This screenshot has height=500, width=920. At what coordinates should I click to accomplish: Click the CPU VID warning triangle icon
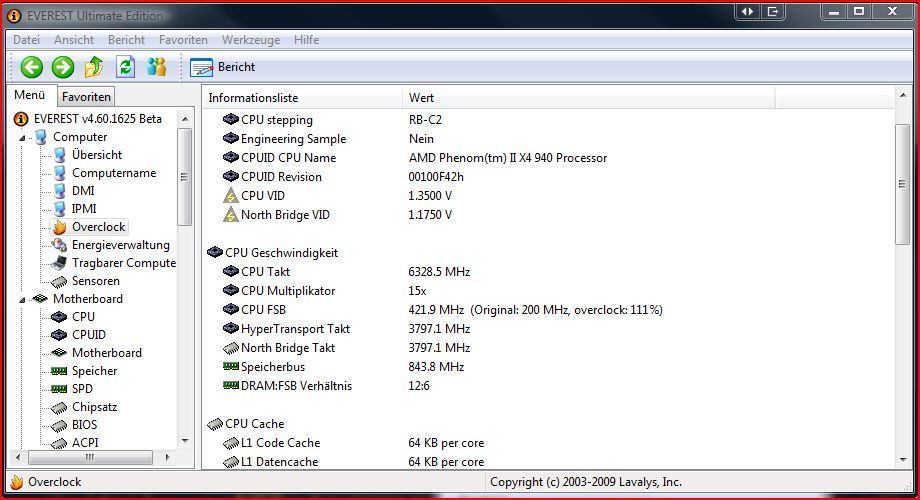click(231, 196)
